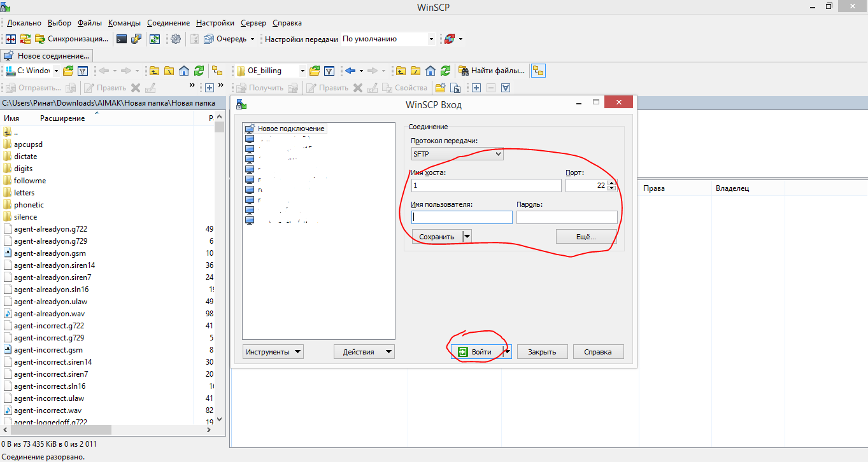Click the Имя пользователя username field
The width and height of the screenshot is (868, 462).
click(x=462, y=217)
